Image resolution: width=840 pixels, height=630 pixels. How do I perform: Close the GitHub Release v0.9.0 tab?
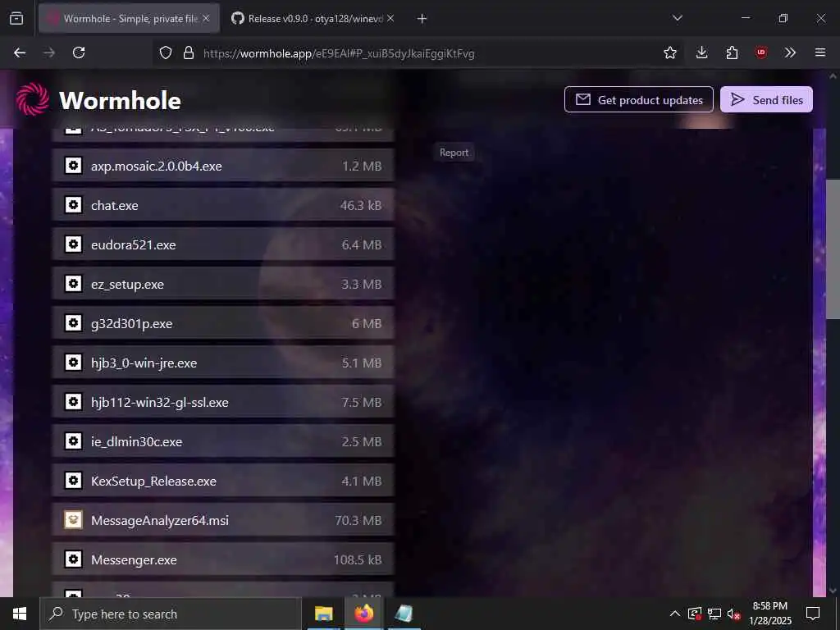(x=390, y=18)
